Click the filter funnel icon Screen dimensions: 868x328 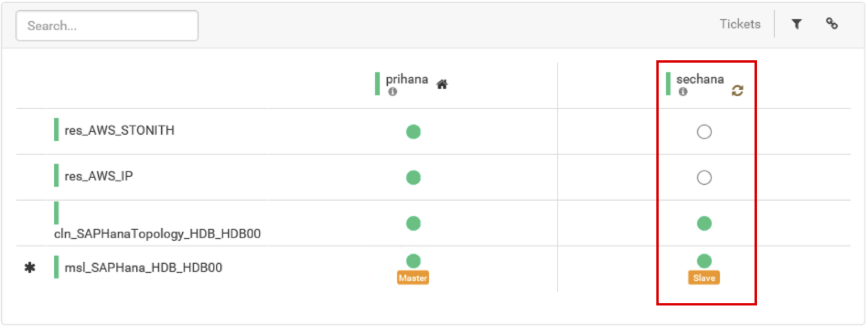[796, 24]
